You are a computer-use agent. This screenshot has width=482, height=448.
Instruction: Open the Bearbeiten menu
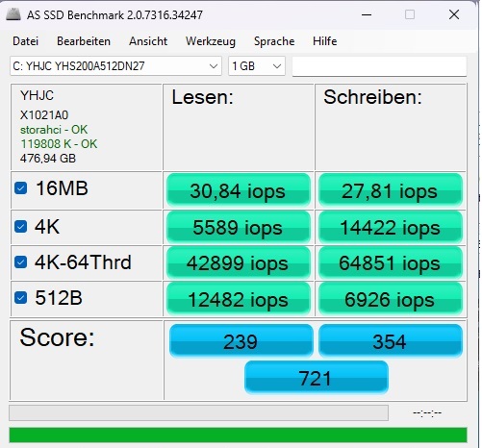click(84, 41)
